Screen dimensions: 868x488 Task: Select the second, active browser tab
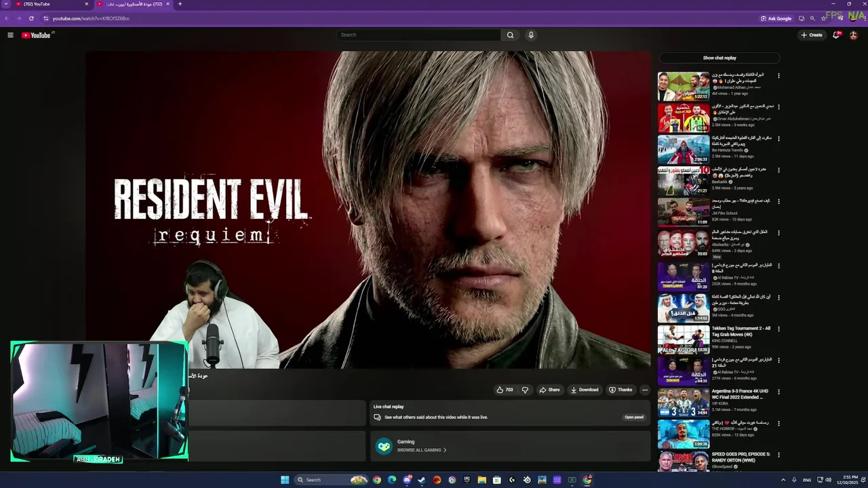(134, 4)
